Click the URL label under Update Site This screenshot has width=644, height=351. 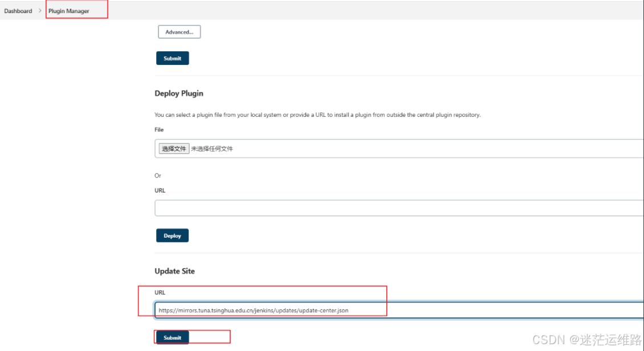point(160,293)
